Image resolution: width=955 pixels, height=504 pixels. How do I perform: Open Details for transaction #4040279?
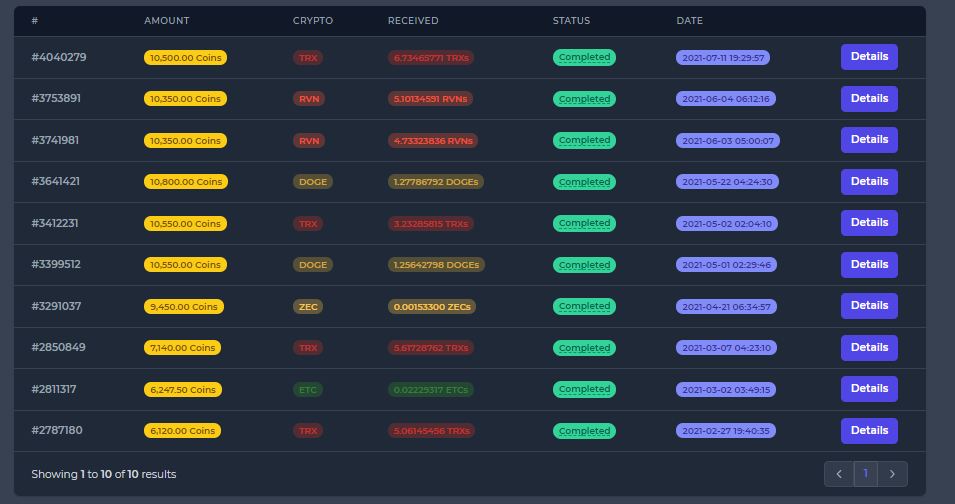click(x=869, y=57)
